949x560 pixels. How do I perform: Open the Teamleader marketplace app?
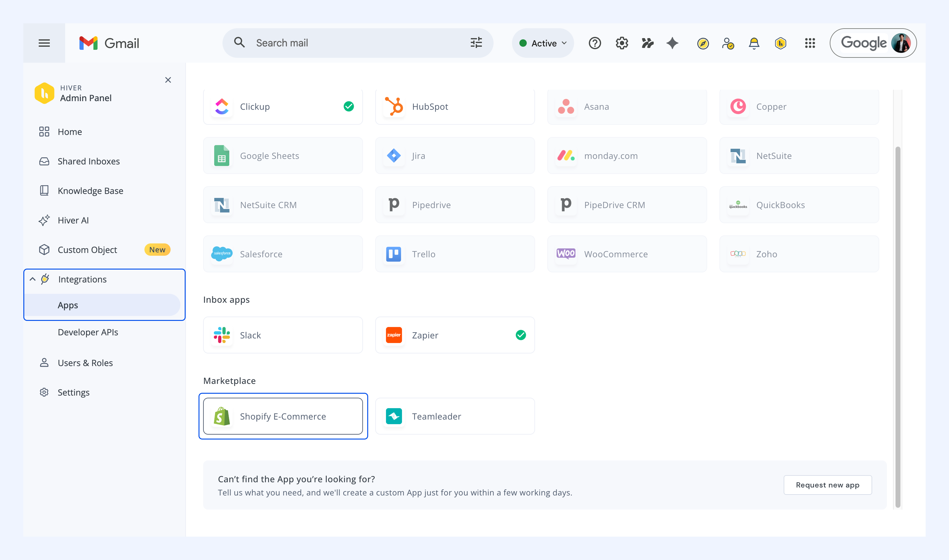pyautogui.click(x=455, y=416)
